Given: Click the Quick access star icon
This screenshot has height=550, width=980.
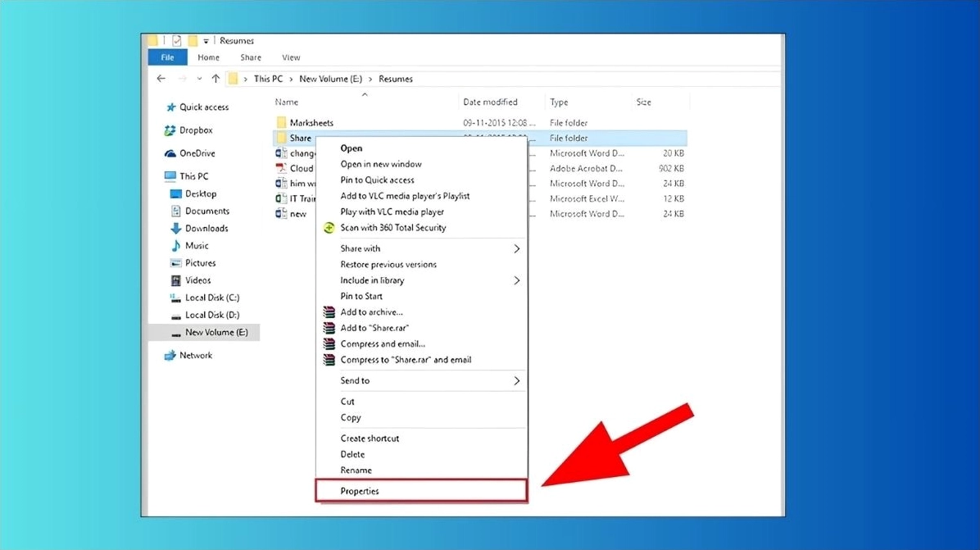Looking at the screenshot, I should click(170, 107).
